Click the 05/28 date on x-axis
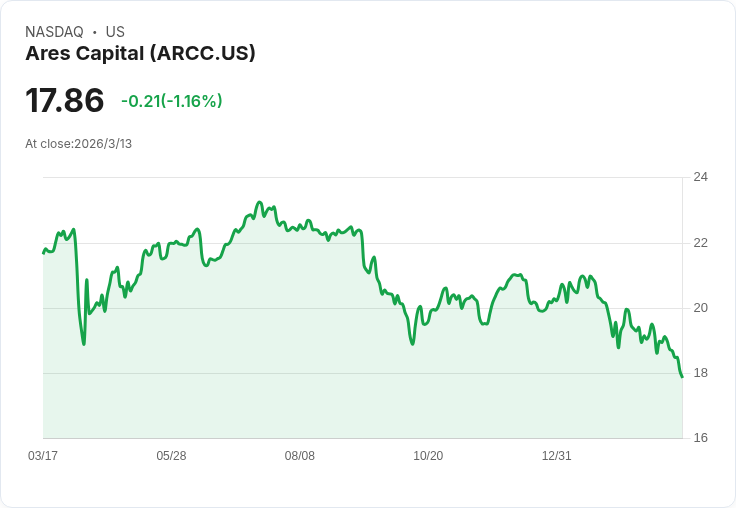Image resolution: width=736 pixels, height=508 pixels. (x=171, y=456)
